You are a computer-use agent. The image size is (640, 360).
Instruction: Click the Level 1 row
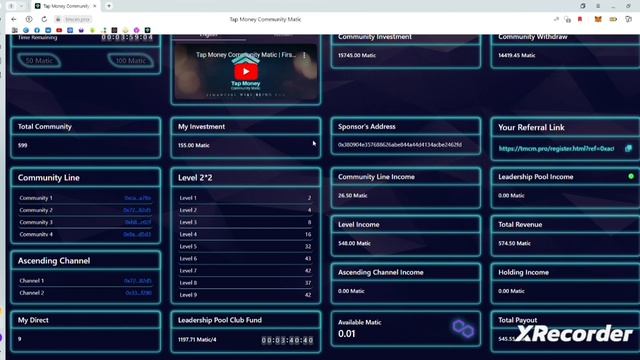[x=245, y=198]
